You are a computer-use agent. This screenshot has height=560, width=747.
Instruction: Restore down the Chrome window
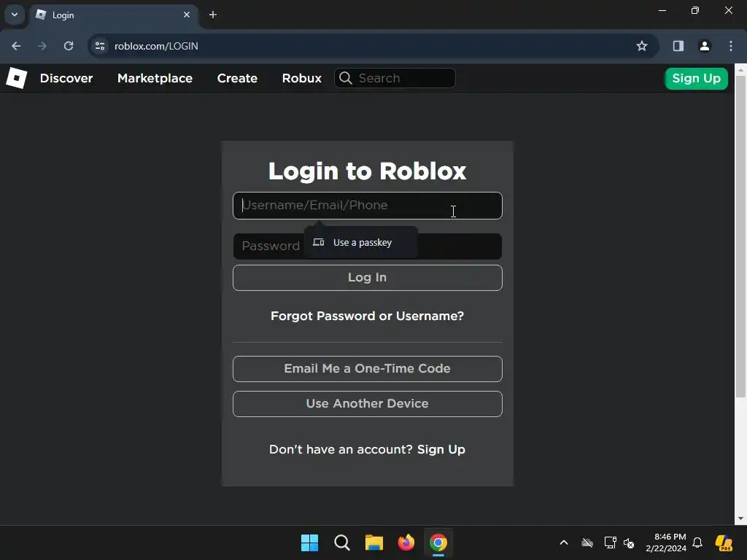tap(695, 10)
